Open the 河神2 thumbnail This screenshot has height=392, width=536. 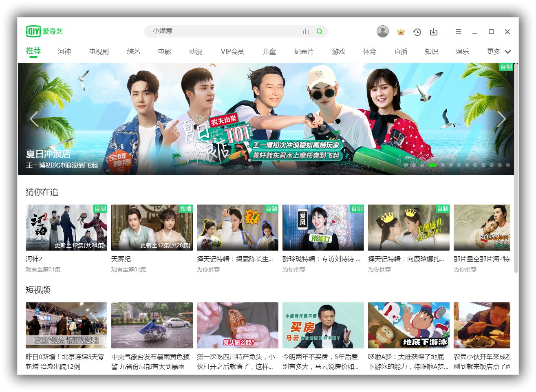pyautogui.click(x=66, y=227)
